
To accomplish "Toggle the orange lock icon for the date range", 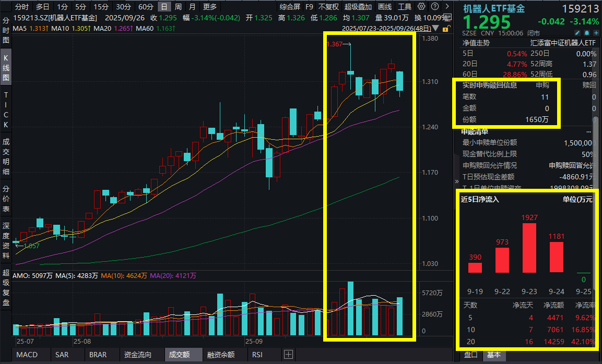I will pos(446,29).
